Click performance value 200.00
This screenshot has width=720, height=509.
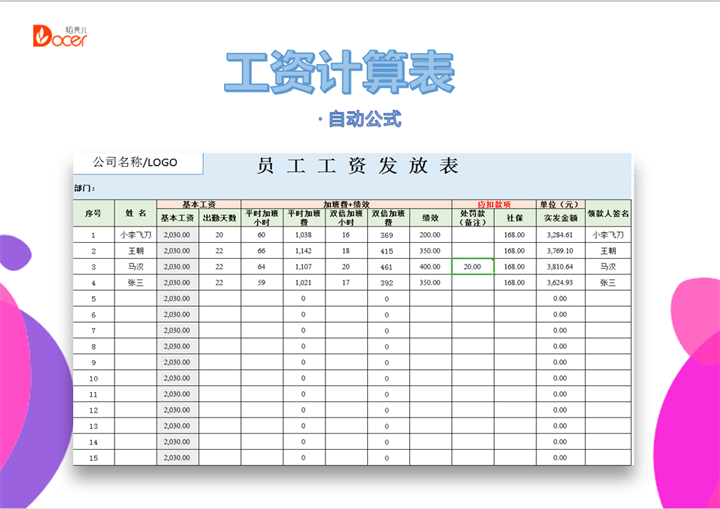coord(430,235)
